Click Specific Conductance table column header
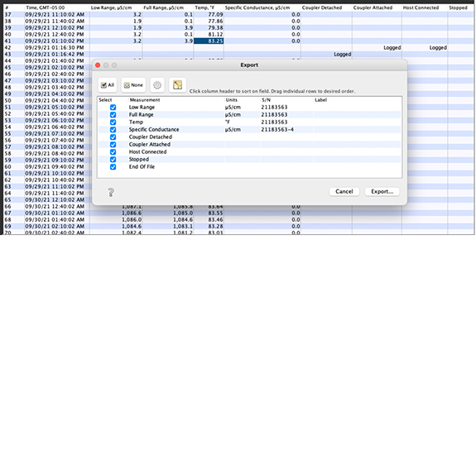The height and width of the screenshot is (476, 476). [257, 7]
